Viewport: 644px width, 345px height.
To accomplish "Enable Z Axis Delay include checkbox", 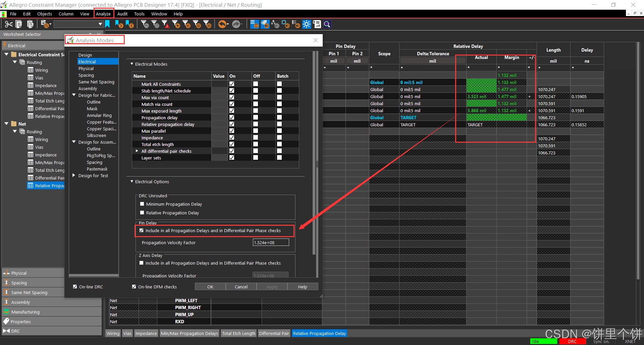I will 141,263.
